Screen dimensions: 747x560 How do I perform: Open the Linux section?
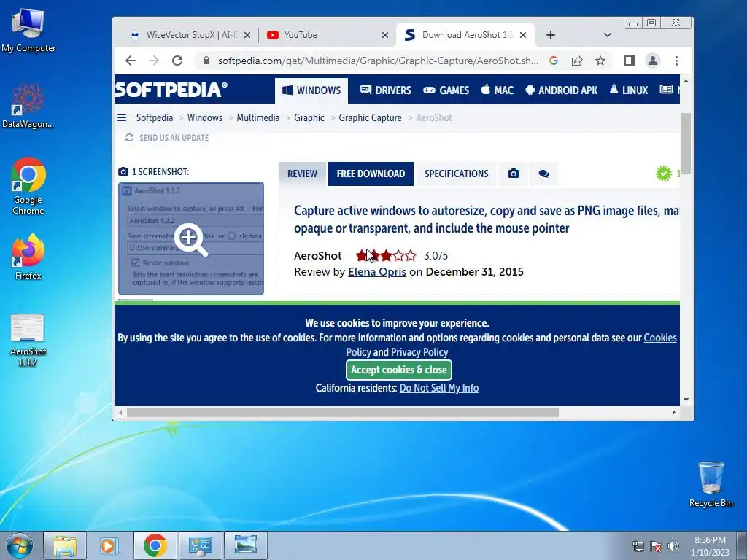[x=628, y=90]
